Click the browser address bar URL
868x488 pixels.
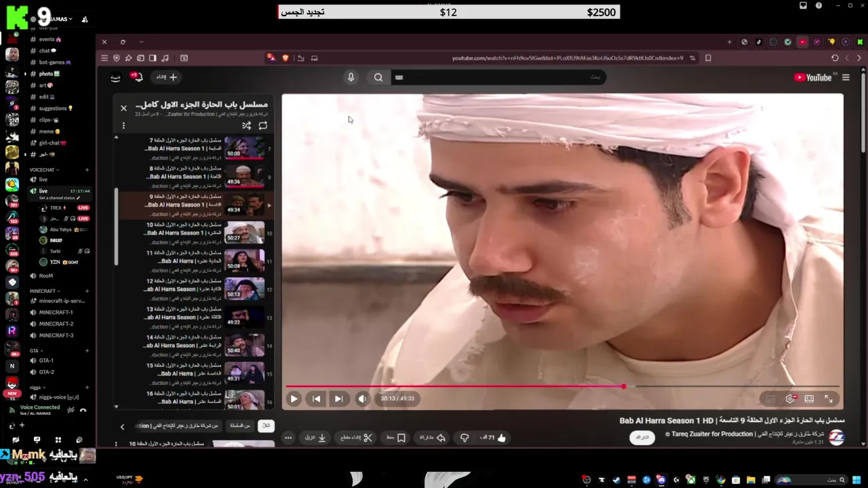(568, 58)
